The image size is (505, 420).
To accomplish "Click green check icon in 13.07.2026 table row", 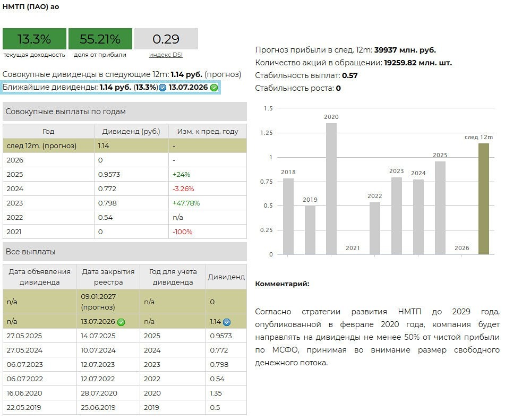I will [121, 322].
